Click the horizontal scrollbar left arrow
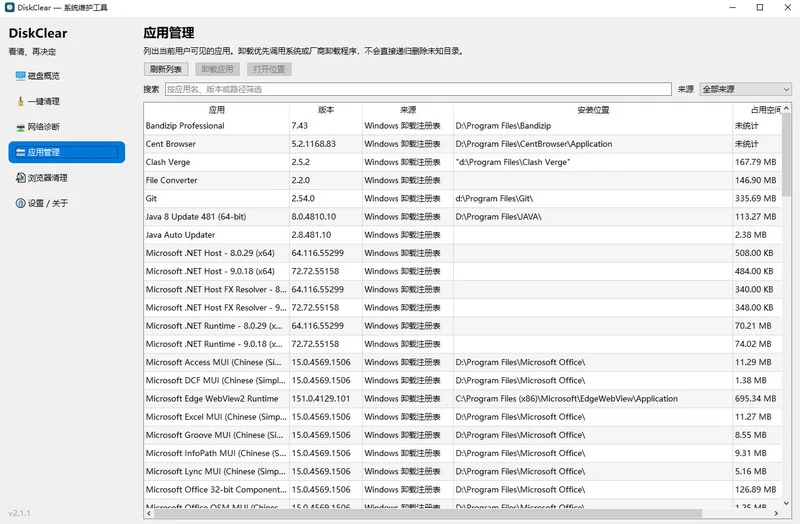The image size is (800, 524). [148, 513]
